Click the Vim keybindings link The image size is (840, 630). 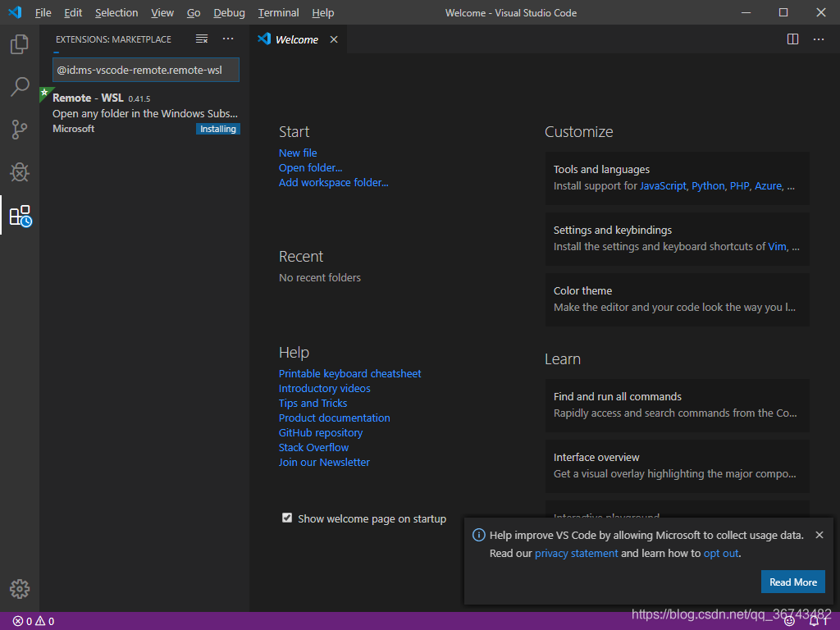777,246
